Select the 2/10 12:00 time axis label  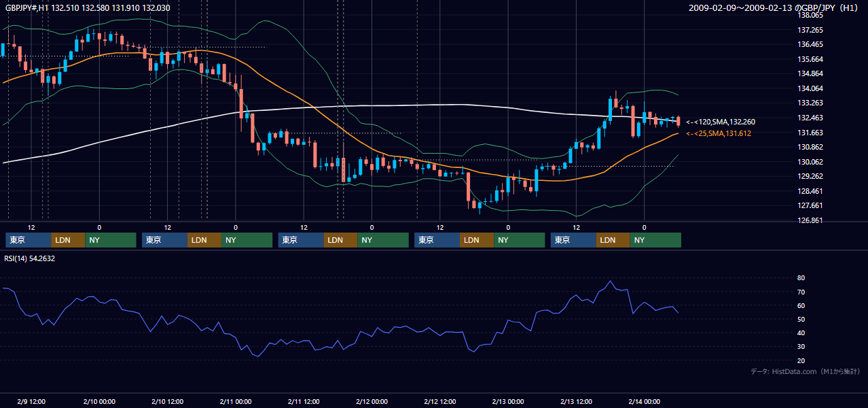(x=167, y=401)
